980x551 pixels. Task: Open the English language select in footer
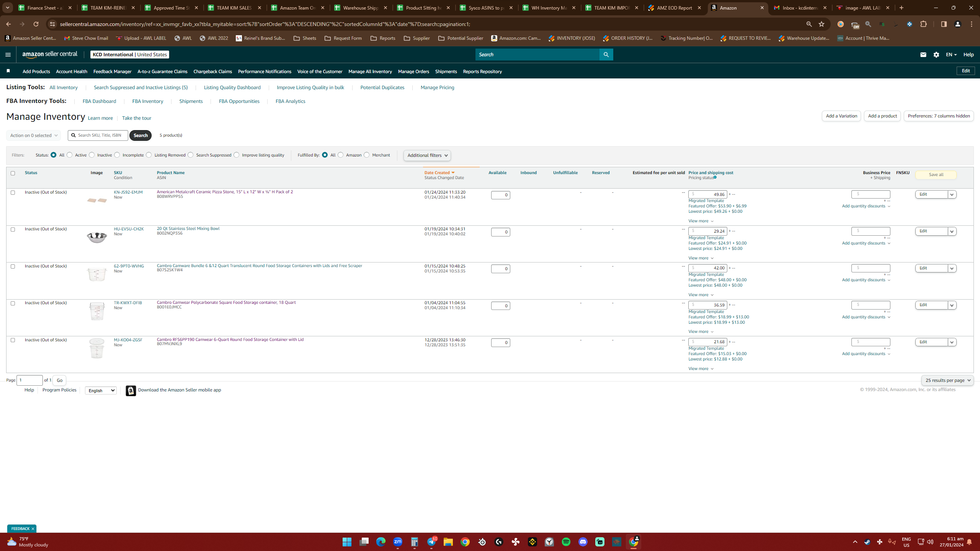101,391
